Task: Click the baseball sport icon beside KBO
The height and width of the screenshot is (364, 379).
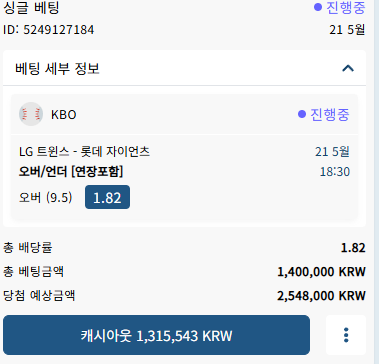Action: [31, 114]
